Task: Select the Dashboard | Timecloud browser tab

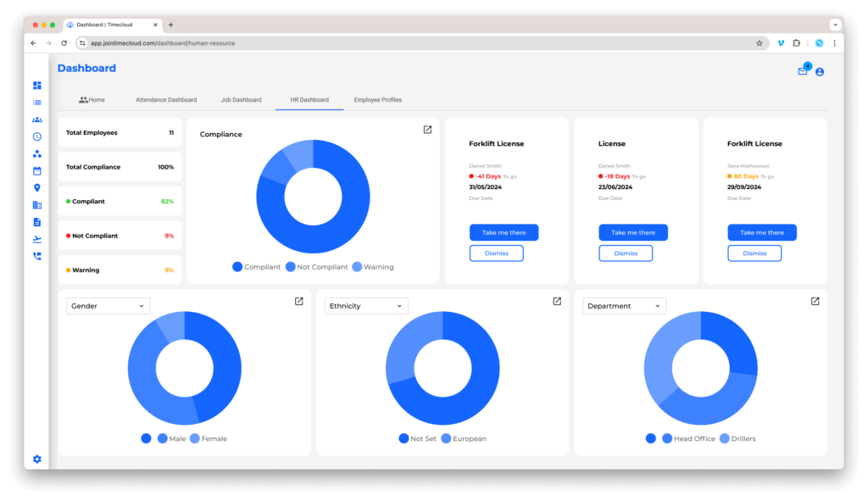Action: coord(111,25)
